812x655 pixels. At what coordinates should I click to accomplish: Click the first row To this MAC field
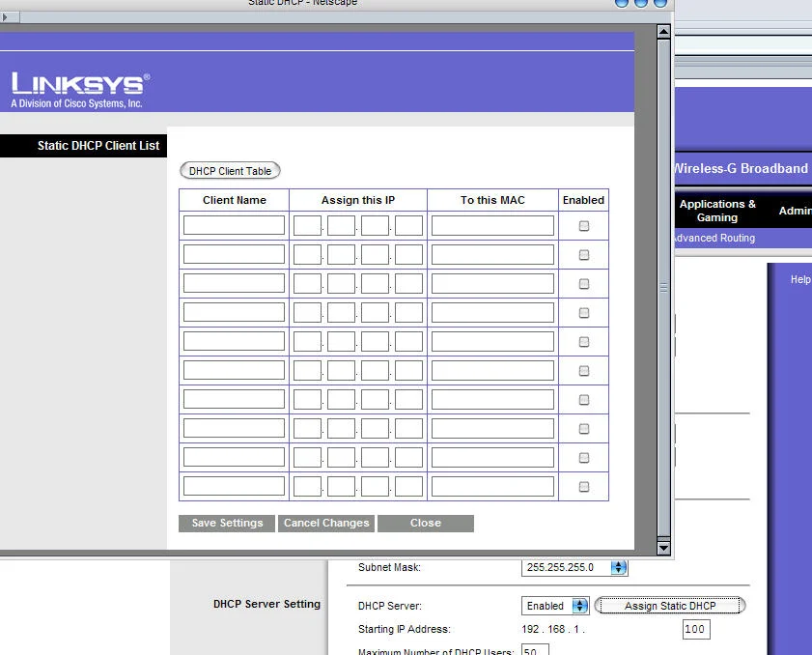(x=492, y=225)
